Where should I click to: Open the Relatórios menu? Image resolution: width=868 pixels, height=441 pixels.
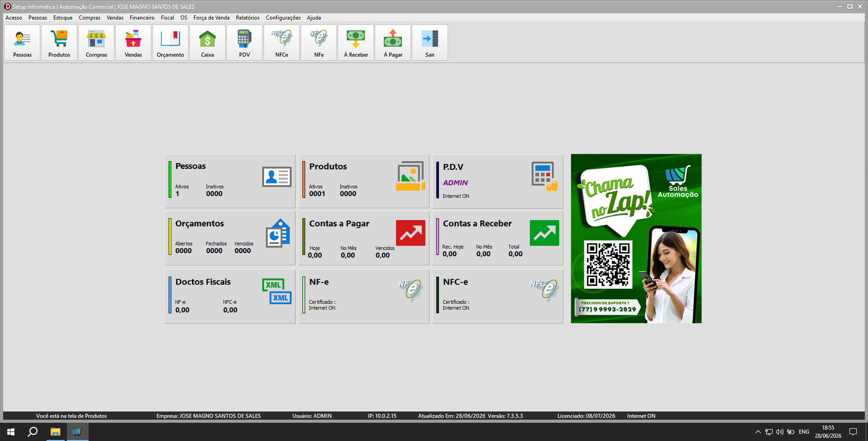(247, 18)
